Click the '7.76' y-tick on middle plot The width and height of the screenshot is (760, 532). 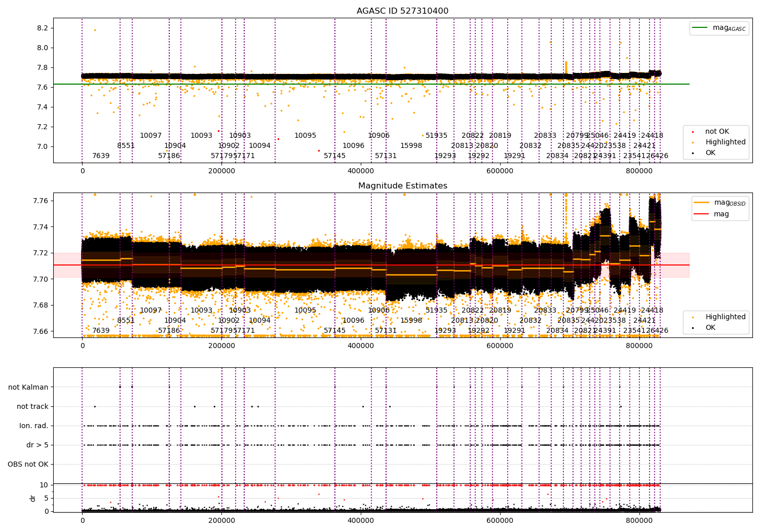(41, 201)
